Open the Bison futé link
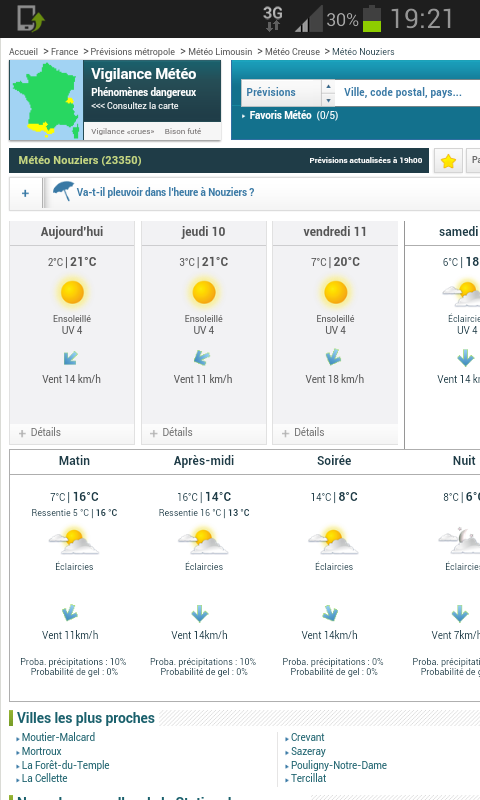This screenshot has width=480, height=800. 183,131
